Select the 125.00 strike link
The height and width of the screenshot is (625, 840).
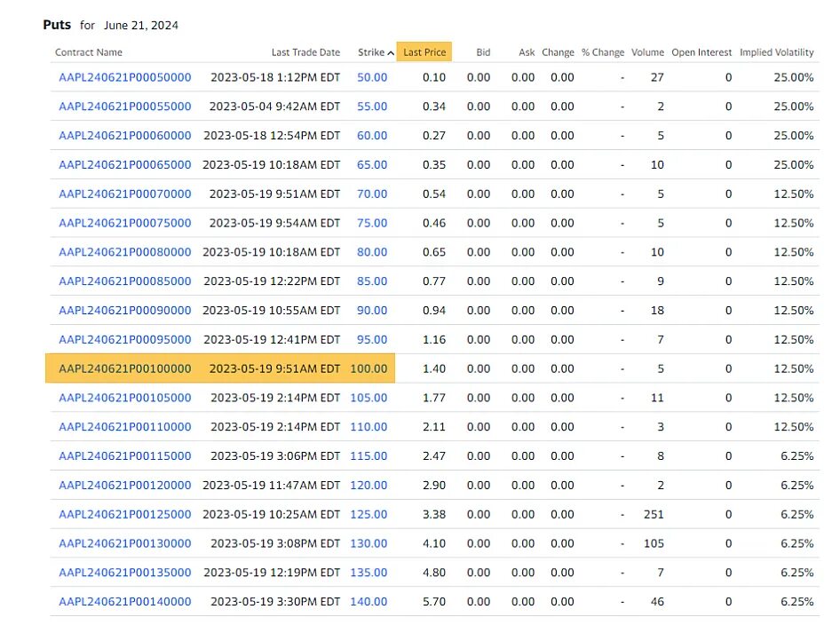368,514
